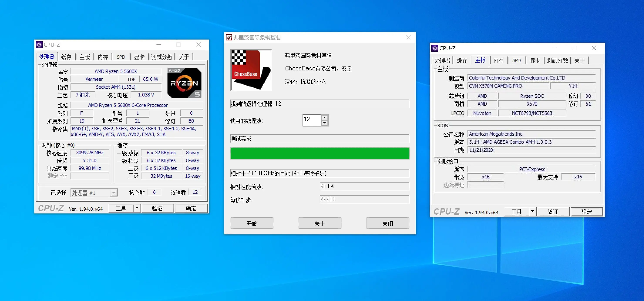Open the 处理器 #1 selection dropdown
Image resolution: width=644 pixels, height=301 pixels.
[114, 193]
